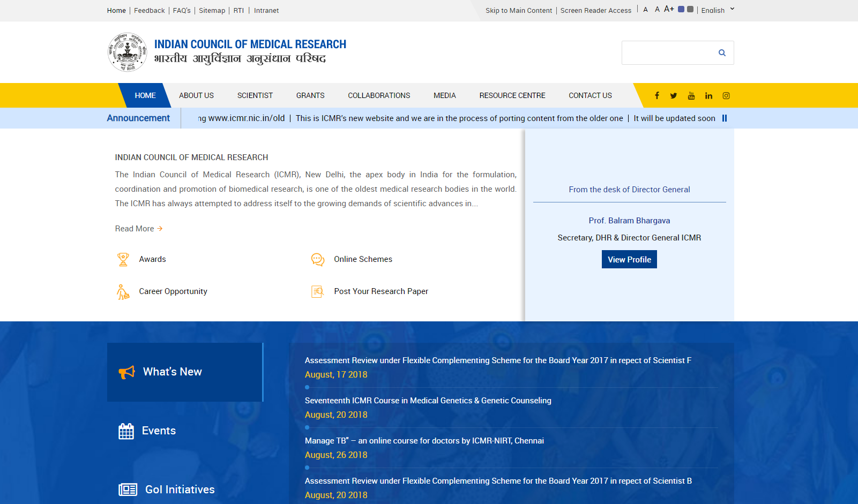The width and height of the screenshot is (858, 504).
Task: Click the Online Schemes chat icon
Action: click(318, 259)
